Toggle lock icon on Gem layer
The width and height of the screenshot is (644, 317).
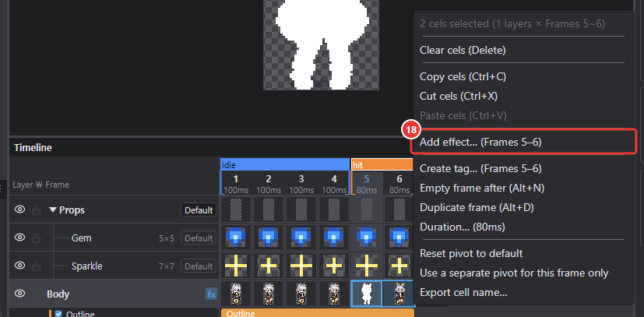pyautogui.click(x=36, y=238)
